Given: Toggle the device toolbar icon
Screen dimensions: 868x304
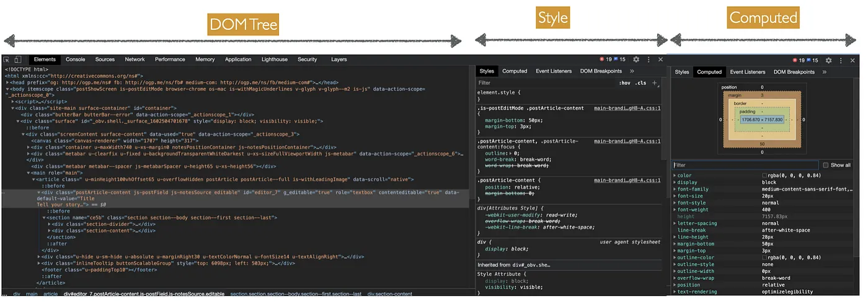Looking at the screenshot, I should coord(19,60).
